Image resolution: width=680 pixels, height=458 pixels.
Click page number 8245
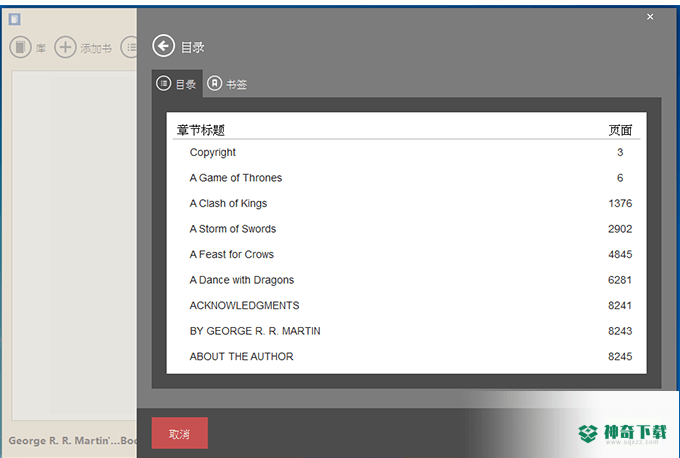click(620, 357)
